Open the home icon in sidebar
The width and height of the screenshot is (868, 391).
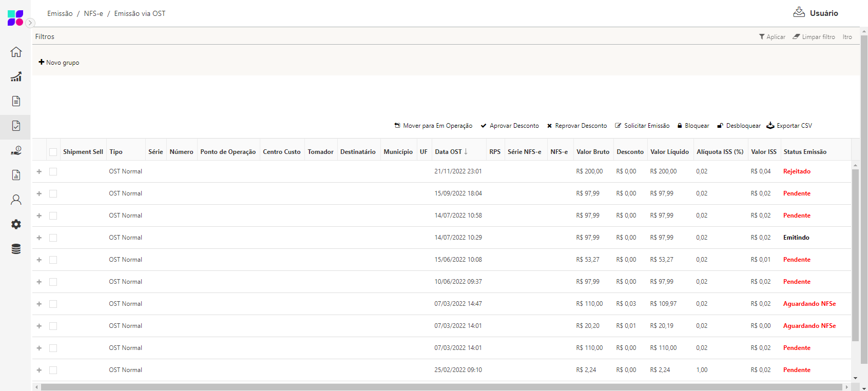[x=16, y=52]
